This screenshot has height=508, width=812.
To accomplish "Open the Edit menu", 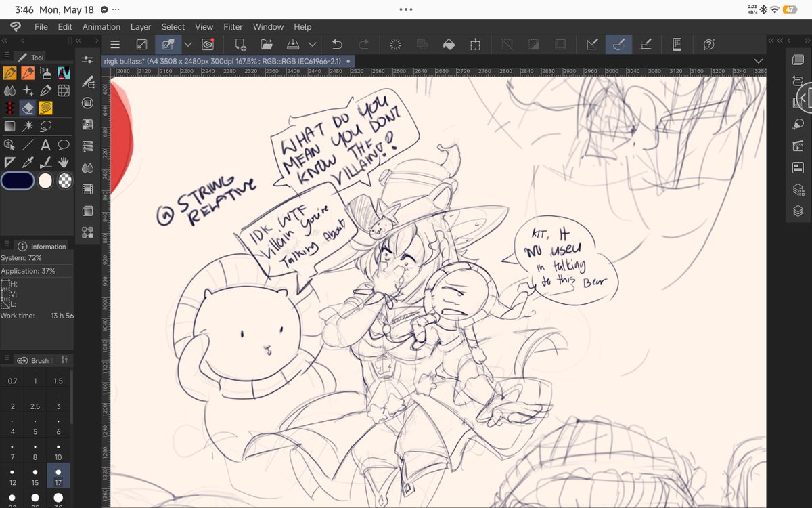I will (x=65, y=27).
